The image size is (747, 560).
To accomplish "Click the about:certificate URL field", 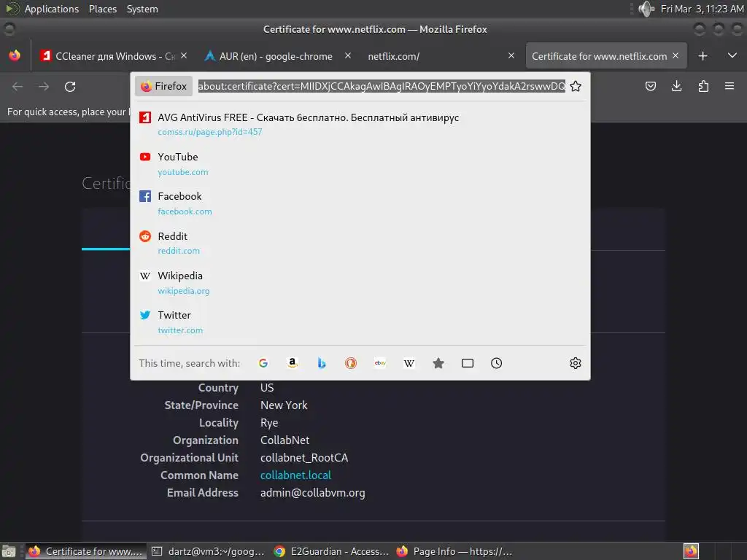I will pyautogui.click(x=381, y=86).
